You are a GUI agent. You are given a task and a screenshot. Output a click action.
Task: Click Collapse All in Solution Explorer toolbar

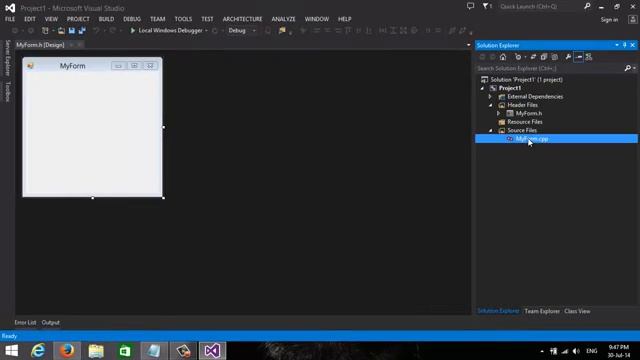[544, 57]
